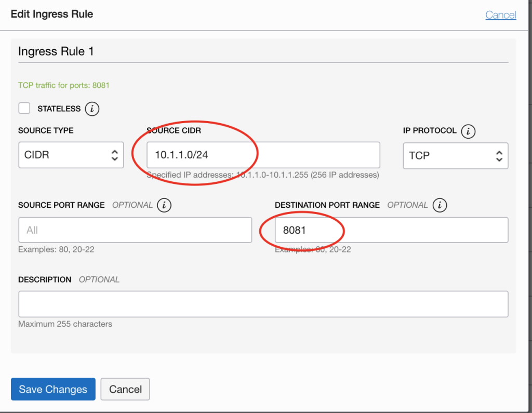Toggle Stateless off for the rule

click(24, 108)
